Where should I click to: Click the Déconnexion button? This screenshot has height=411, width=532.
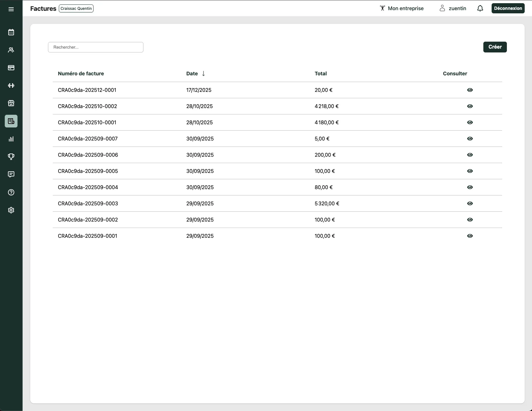(508, 9)
